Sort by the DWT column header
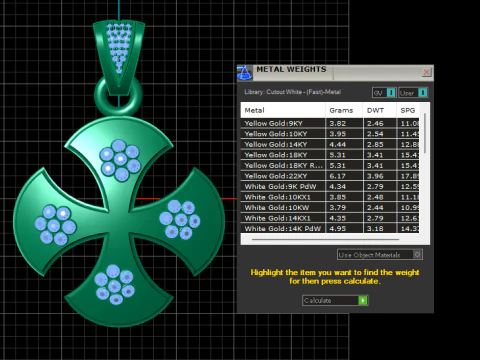This screenshot has height=360, width=480. tap(379, 110)
